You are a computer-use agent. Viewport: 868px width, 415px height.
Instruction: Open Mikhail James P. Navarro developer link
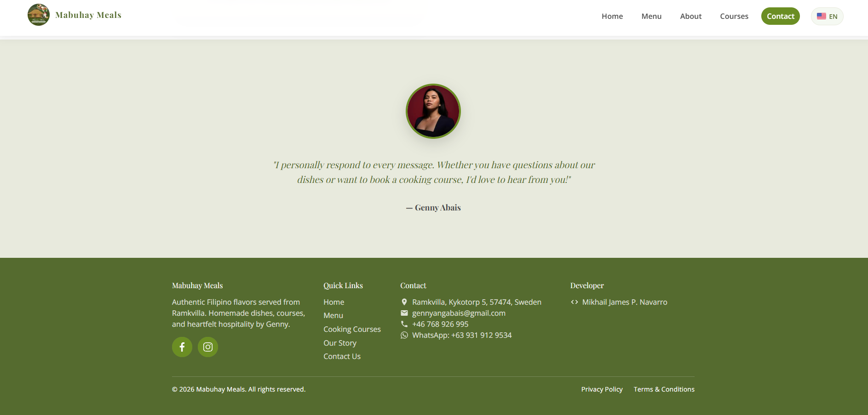[x=625, y=302]
